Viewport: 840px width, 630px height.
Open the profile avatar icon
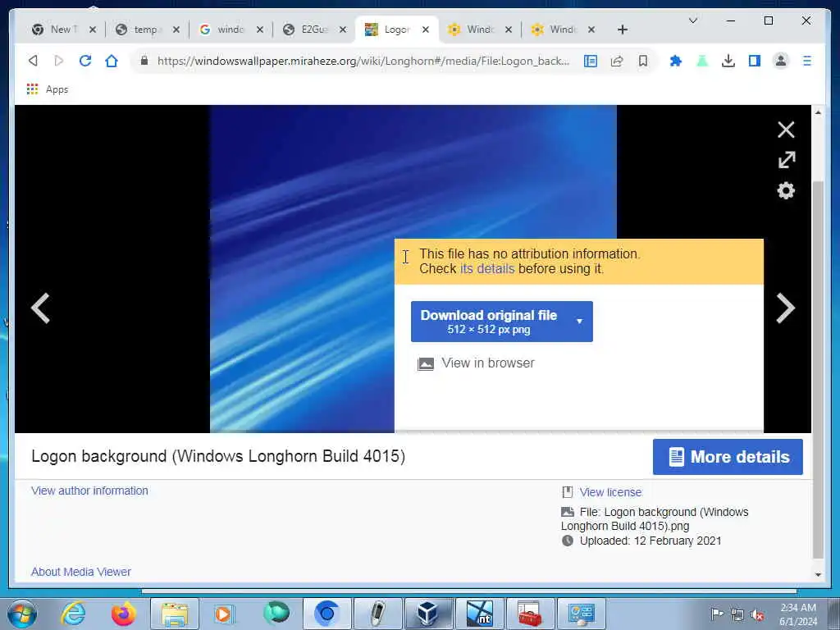coord(781,61)
